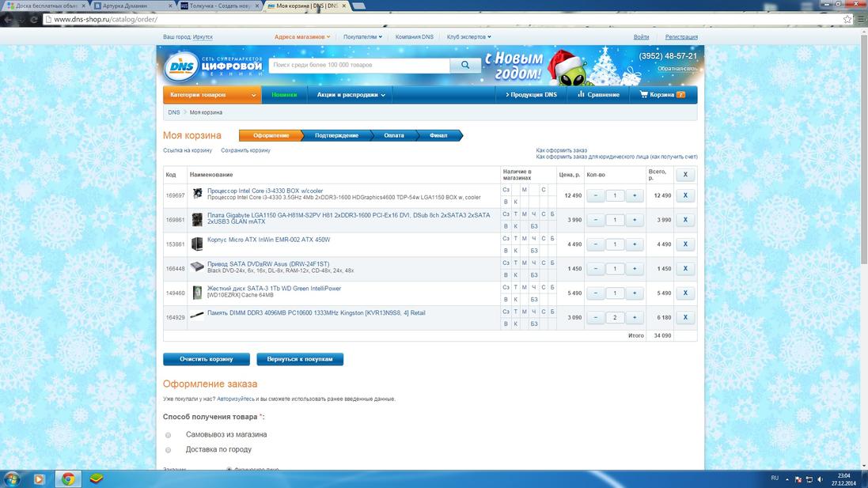The height and width of the screenshot is (488, 868).
Task: Expand the Категории товаров dropdown
Action: pyautogui.click(x=212, y=95)
